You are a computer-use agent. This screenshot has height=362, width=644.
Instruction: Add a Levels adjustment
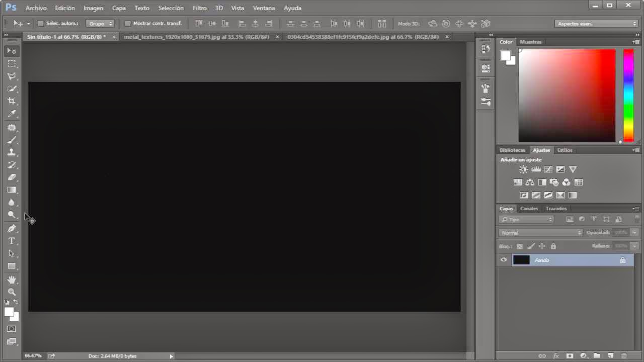[536, 169]
